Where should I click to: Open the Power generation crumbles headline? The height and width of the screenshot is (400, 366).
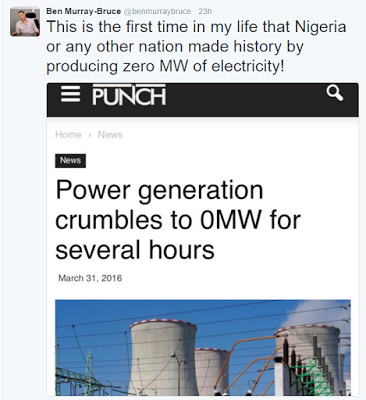pos(178,220)
